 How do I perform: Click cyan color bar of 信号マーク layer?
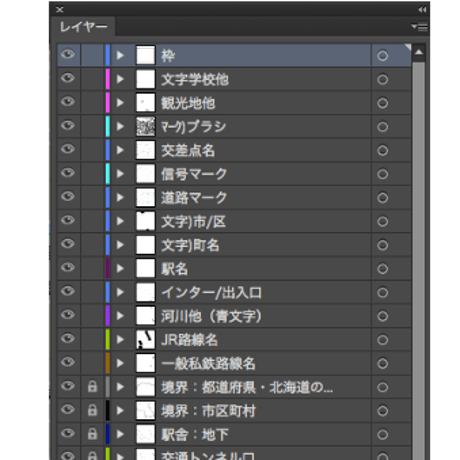(x=108, y=174)
